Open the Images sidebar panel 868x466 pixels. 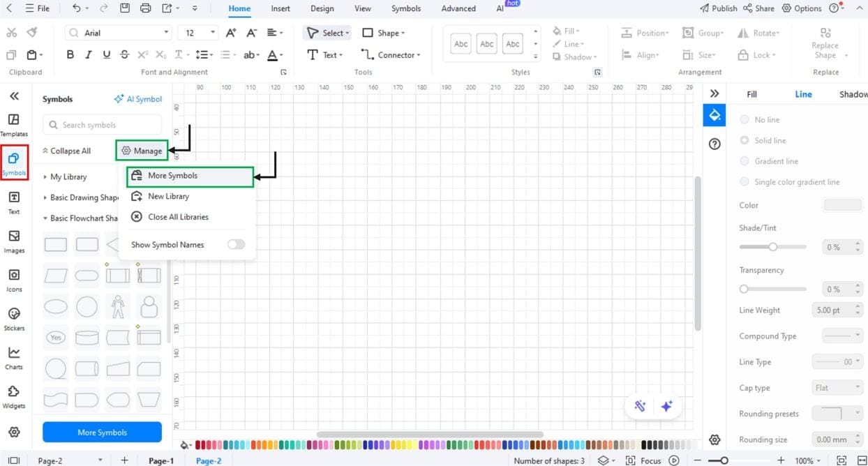click(x=14, y=242)
